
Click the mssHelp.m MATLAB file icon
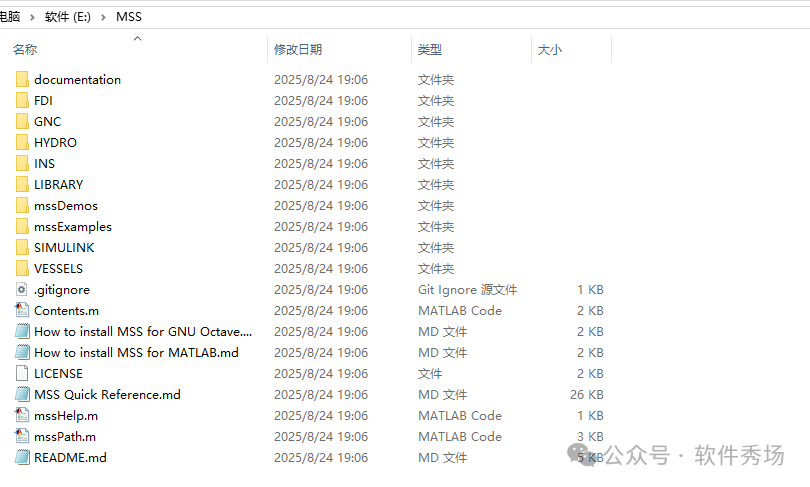(22, 415)
